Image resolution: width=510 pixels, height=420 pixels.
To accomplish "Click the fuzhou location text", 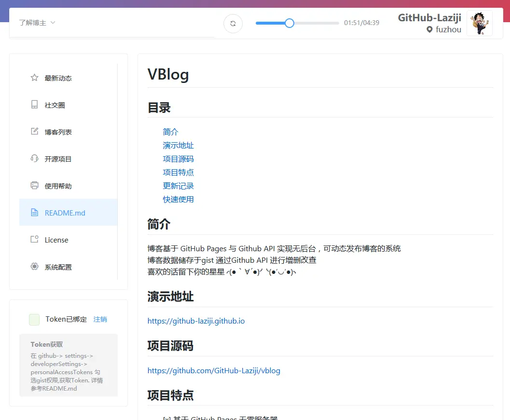I will tap(449, 29).
